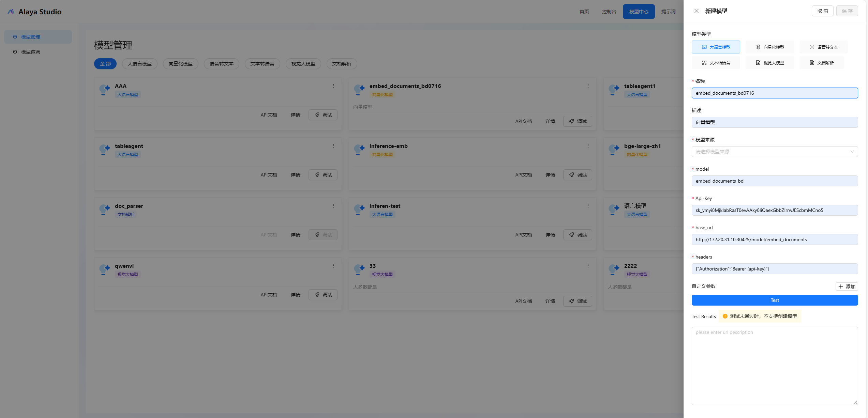This screenshot has width=868, height=418.
Task: Click 添加 to add custom parameter
Action: 847,287
